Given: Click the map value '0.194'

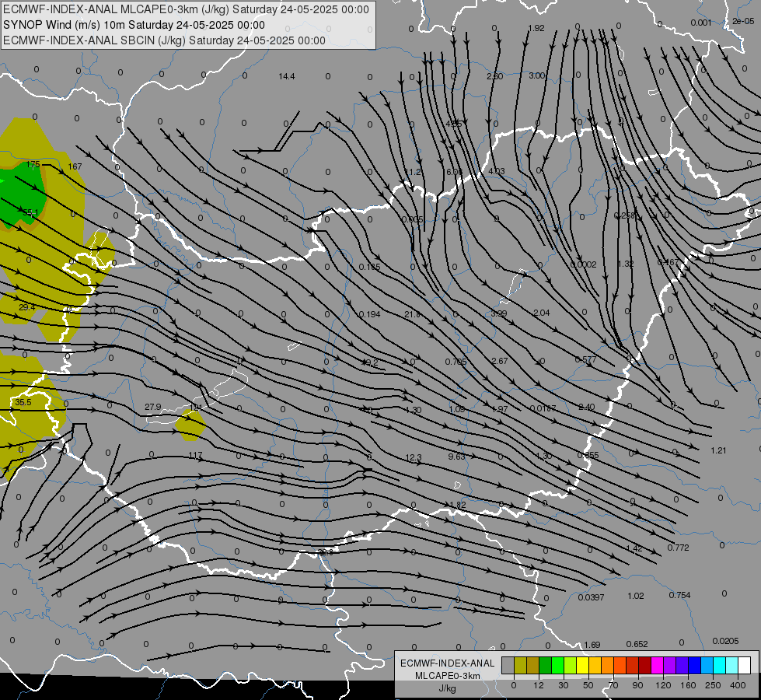Looking at the screenshot, I should click(x=369, y=314).
